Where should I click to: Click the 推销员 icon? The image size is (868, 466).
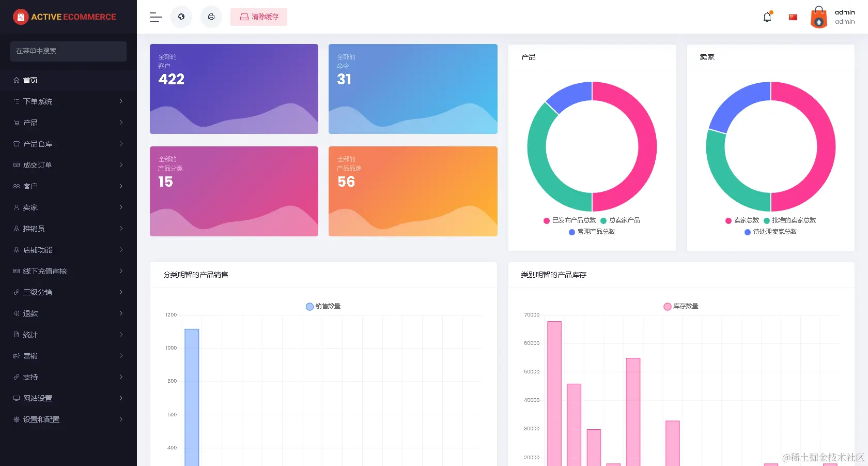(x=17, y=229)
